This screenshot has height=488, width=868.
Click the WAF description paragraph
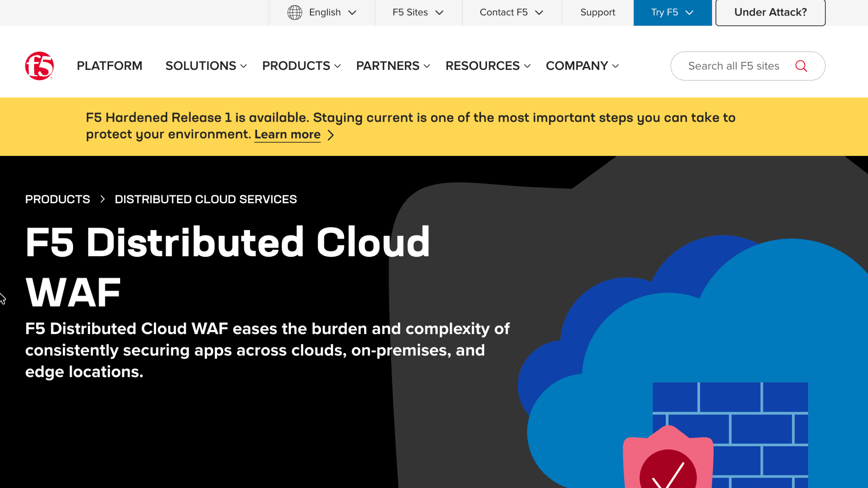pos(267,350)
